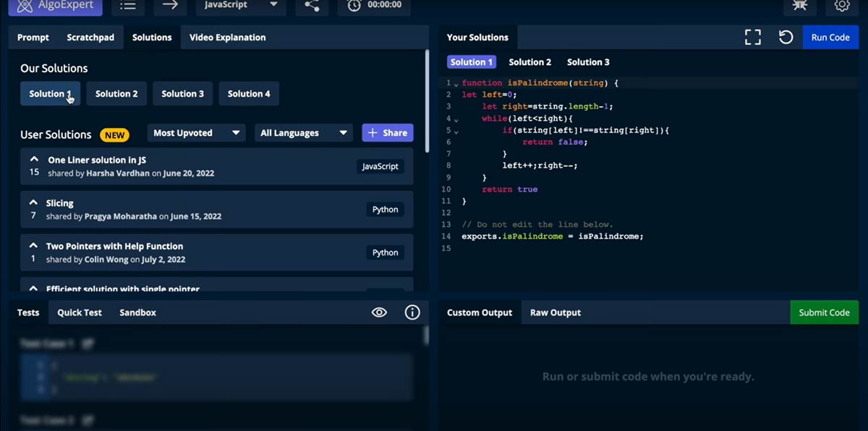Open the All Languages filter dropdown

click(303, 133)
